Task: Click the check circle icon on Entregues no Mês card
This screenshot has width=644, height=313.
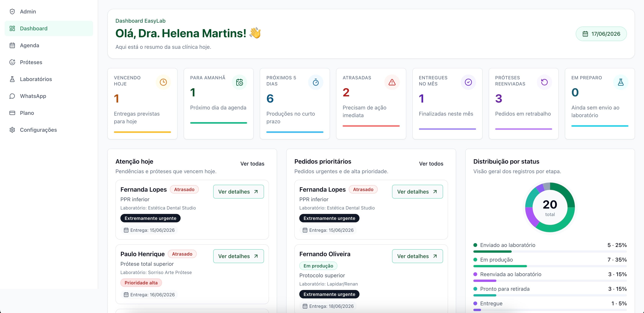Action: (x=468, y=82)
